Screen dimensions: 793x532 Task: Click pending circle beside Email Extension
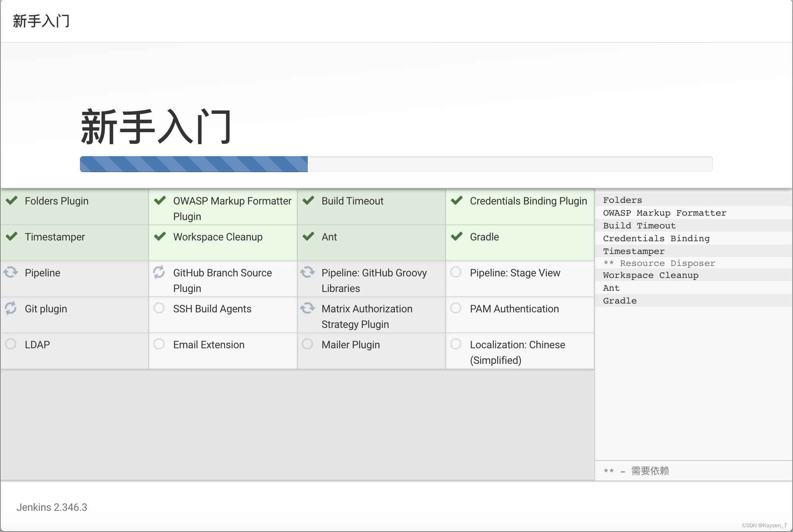point(159,344)
